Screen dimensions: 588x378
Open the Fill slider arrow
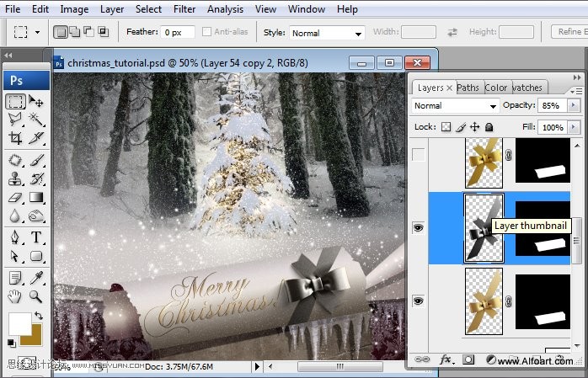573,127
